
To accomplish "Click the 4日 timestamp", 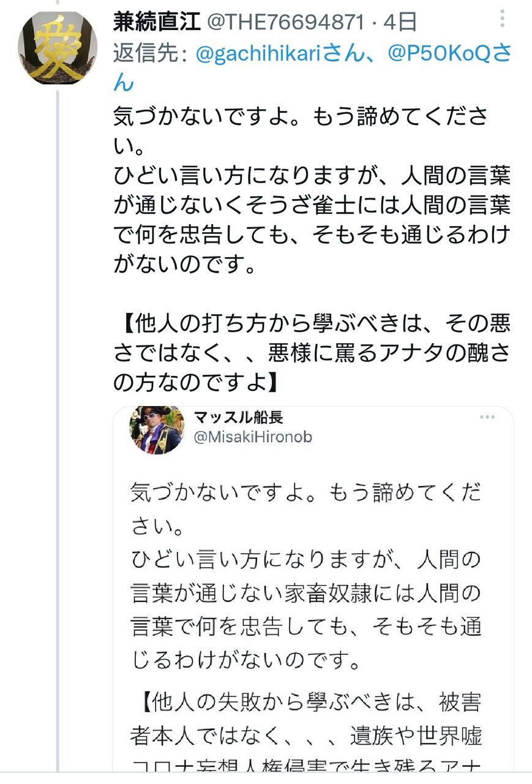I will coord(400,22).
